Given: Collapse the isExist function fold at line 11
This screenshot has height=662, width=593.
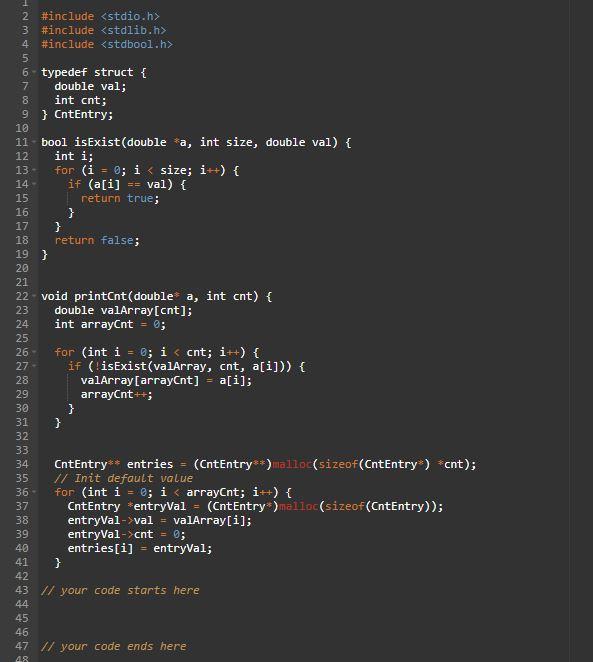Looking at the screenshot, I should (34, 142).
